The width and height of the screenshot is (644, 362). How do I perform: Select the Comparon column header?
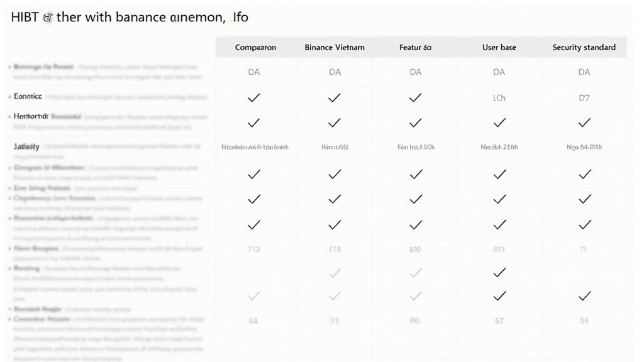255,47
